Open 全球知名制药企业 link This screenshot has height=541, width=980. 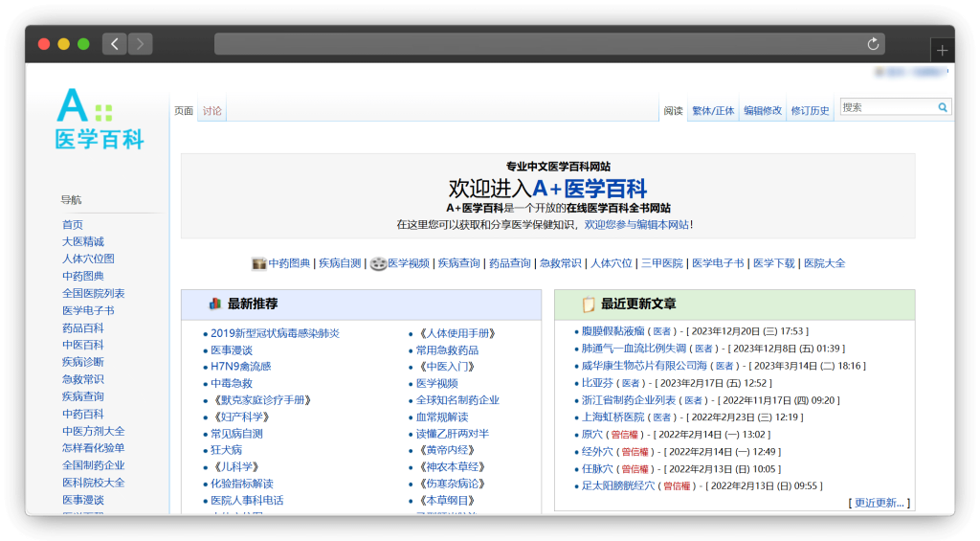click(458, 400)
